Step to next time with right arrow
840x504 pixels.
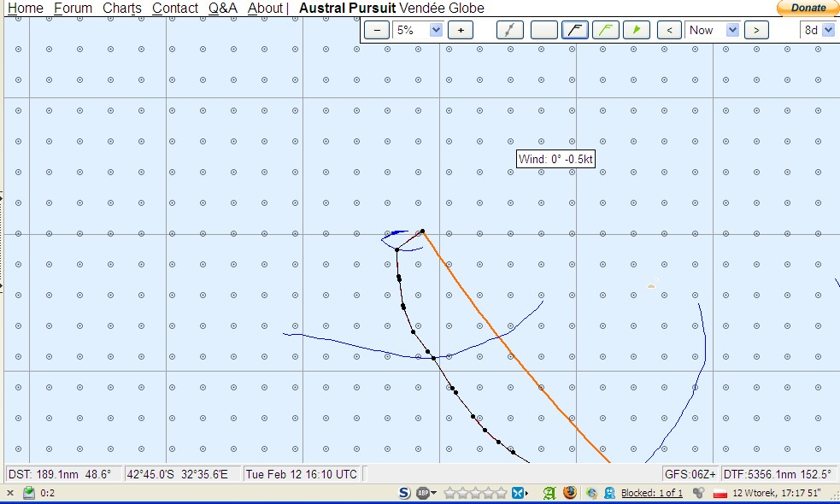pyautogui.click(x=755, y=30)
